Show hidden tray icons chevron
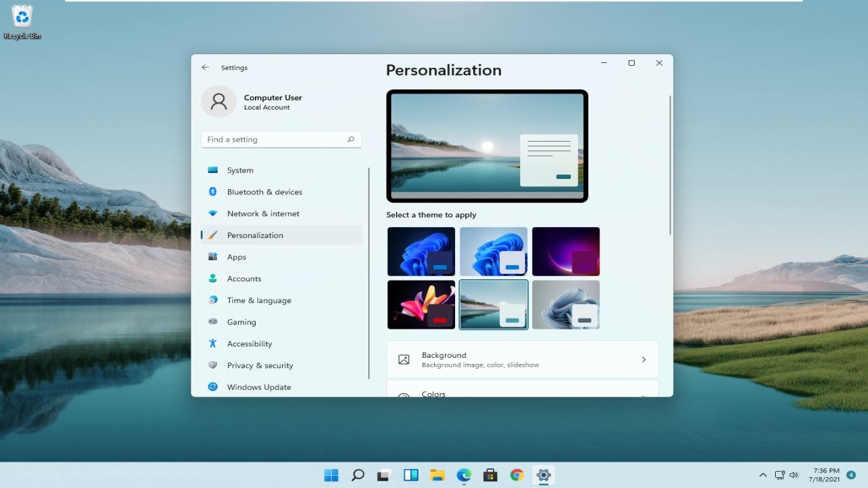This screenshot has height=488, width=868. pyautogui.click(x=763, y=475)
